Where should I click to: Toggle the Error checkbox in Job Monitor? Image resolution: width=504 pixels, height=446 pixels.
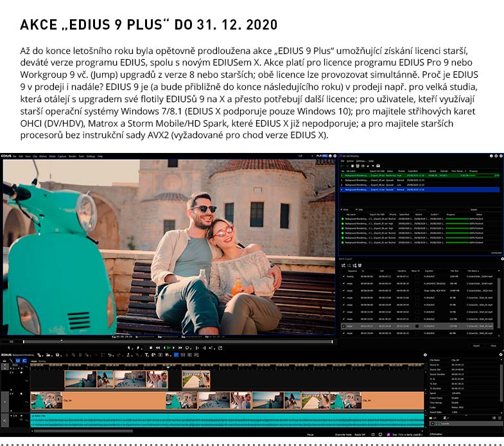tap(342, 209)
